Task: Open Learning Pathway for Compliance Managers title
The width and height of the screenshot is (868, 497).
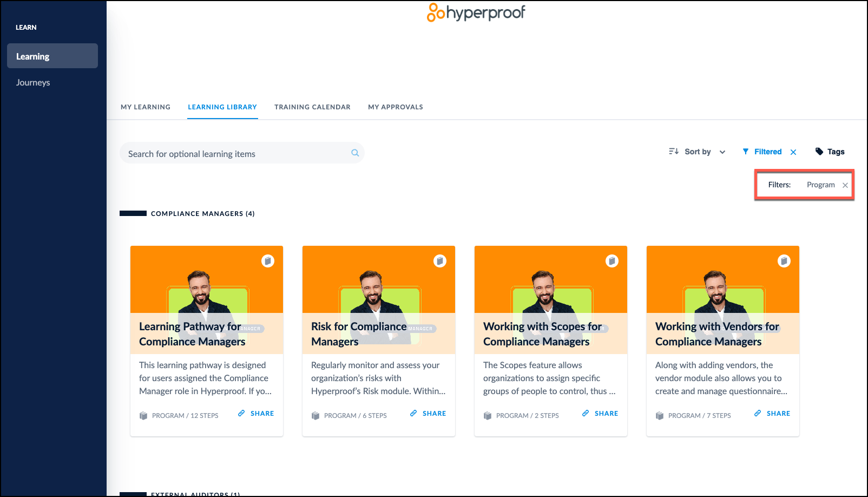Action: pos(192,334)
